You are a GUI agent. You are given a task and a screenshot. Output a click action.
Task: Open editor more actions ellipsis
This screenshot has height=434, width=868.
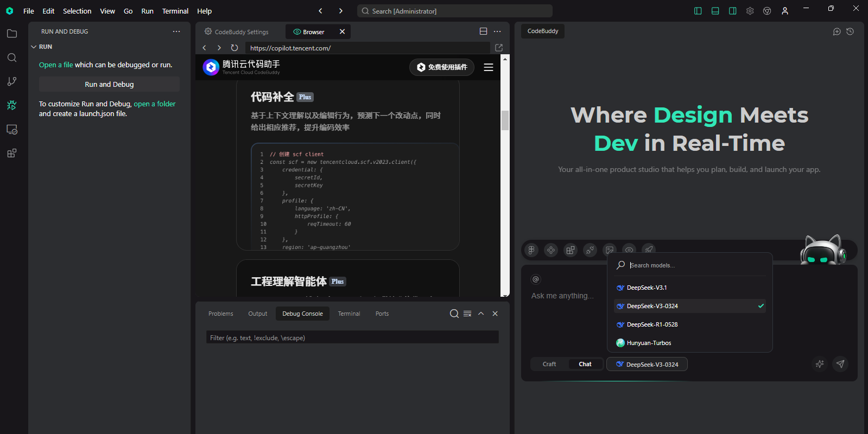[497, 31]
